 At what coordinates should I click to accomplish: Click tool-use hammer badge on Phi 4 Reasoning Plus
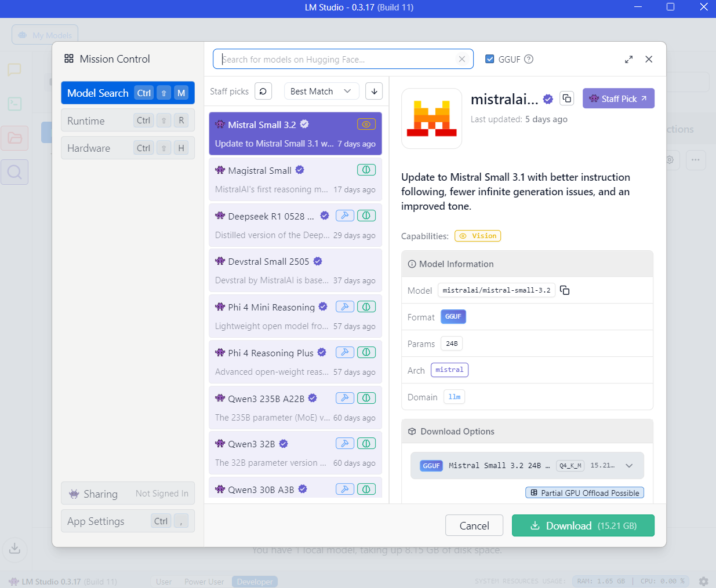point(345,352)
